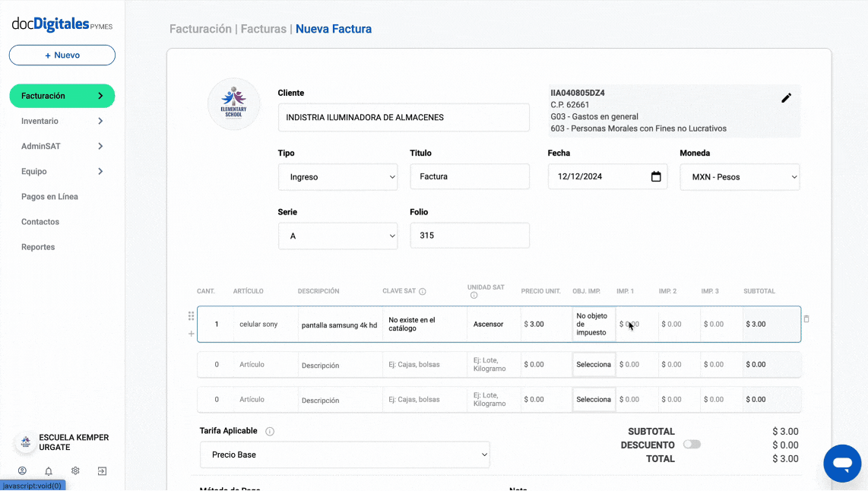Open the chat support bubble
The image size is (868, 491).
[x=842, y=463]
